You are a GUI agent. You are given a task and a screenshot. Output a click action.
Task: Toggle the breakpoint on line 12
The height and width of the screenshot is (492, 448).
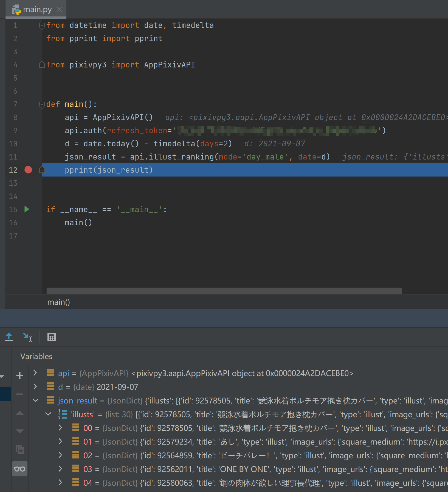click(x=28, y=170)
